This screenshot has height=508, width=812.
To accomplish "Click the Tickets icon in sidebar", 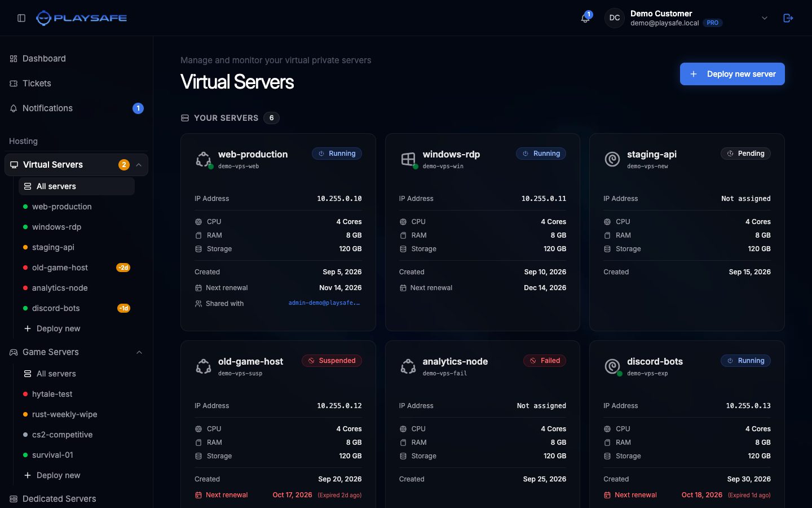I will [x=14, y=84].
